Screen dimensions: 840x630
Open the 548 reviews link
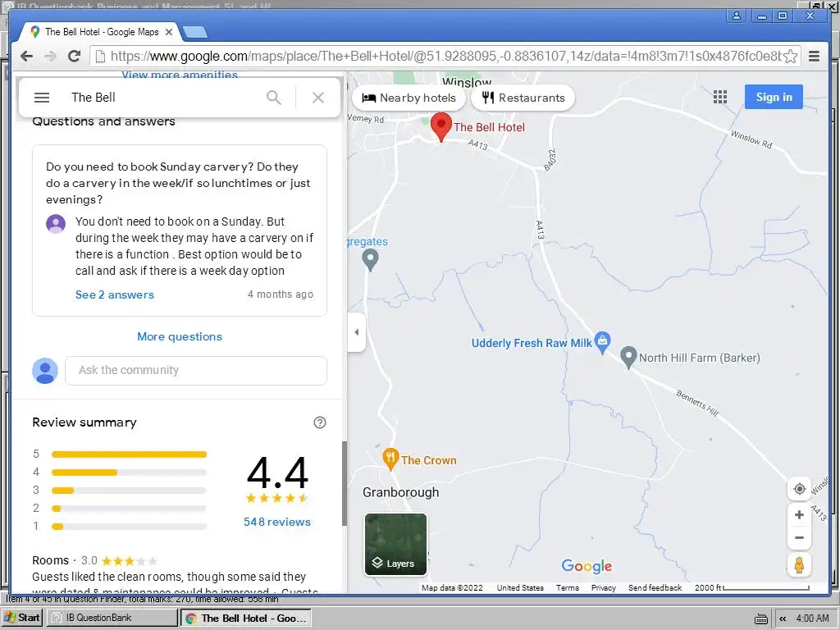coord(277,522)
